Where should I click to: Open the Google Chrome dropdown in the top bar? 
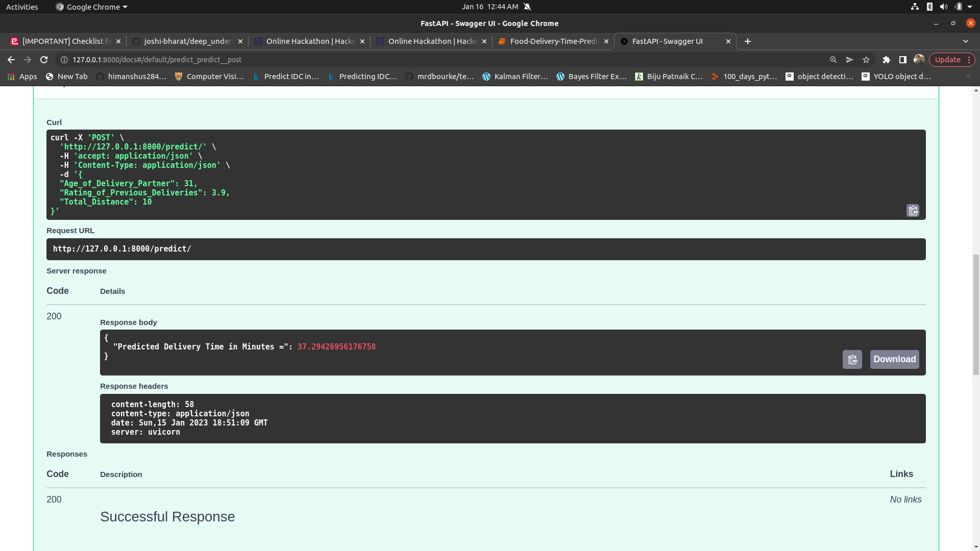91,7
